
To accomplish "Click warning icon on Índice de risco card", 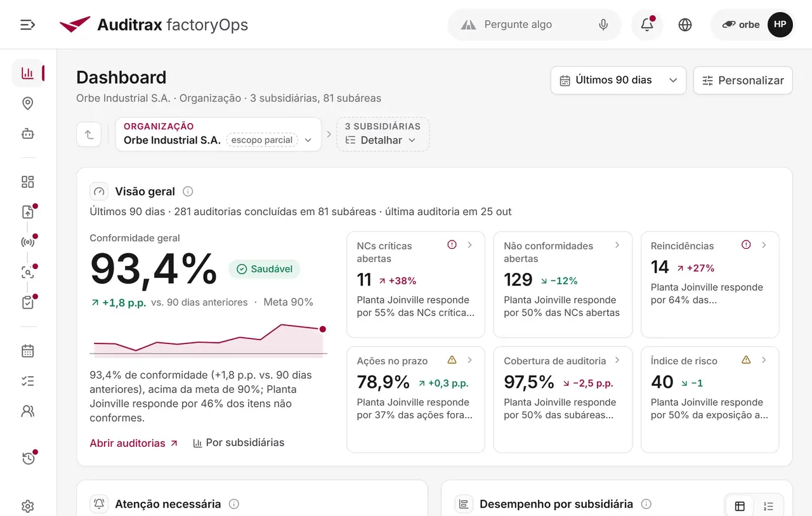I will pos(746,360).
